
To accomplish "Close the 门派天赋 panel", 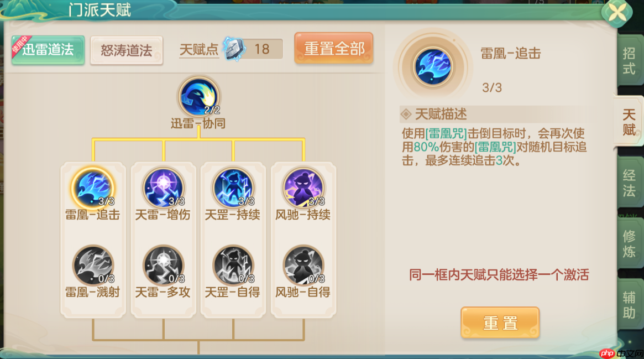I will 617,13.
